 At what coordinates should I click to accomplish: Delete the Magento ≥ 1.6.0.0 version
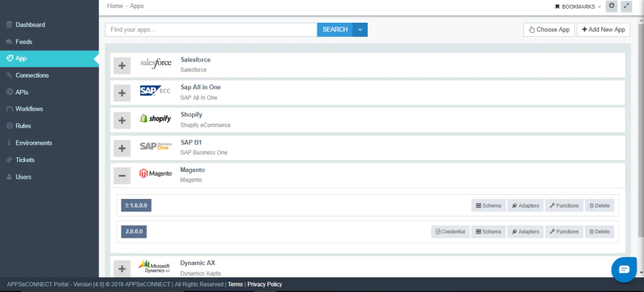pyautogui.click(x=599, y=206)
